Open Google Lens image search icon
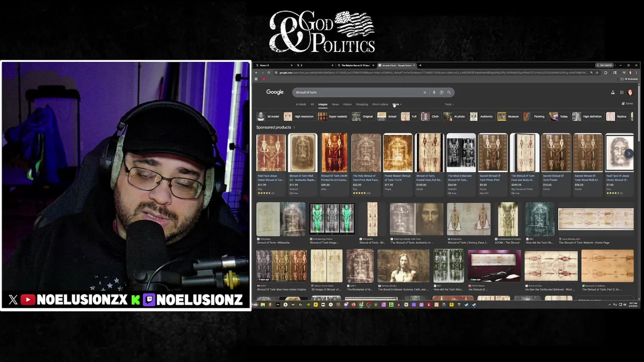 click(442, 93)
